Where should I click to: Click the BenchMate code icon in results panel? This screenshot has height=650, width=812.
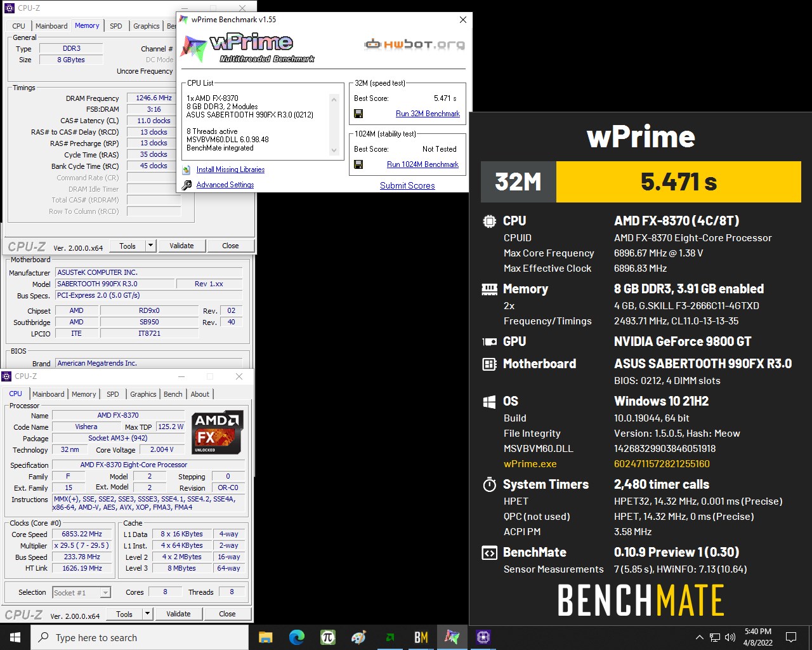click(489, 553)
